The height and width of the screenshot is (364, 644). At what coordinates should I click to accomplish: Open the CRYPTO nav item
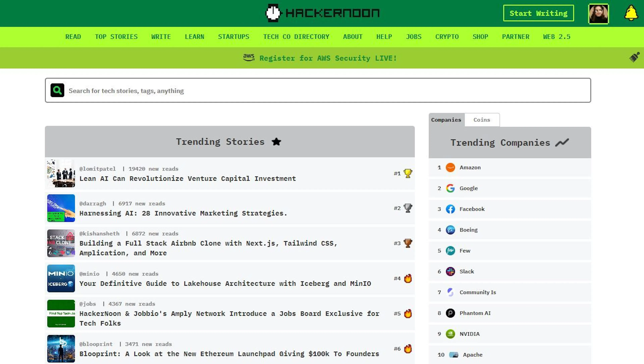(x=447, y=37)
